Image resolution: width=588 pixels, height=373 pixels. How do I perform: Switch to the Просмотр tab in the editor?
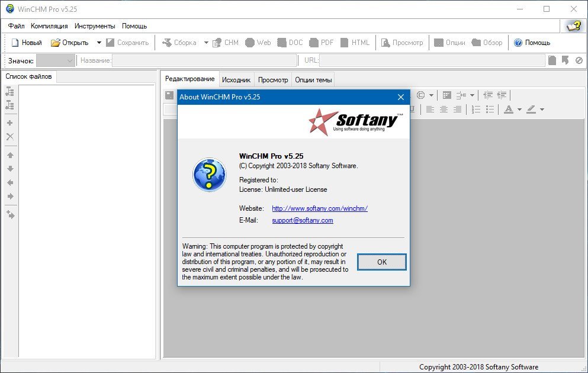click(273, 80)
